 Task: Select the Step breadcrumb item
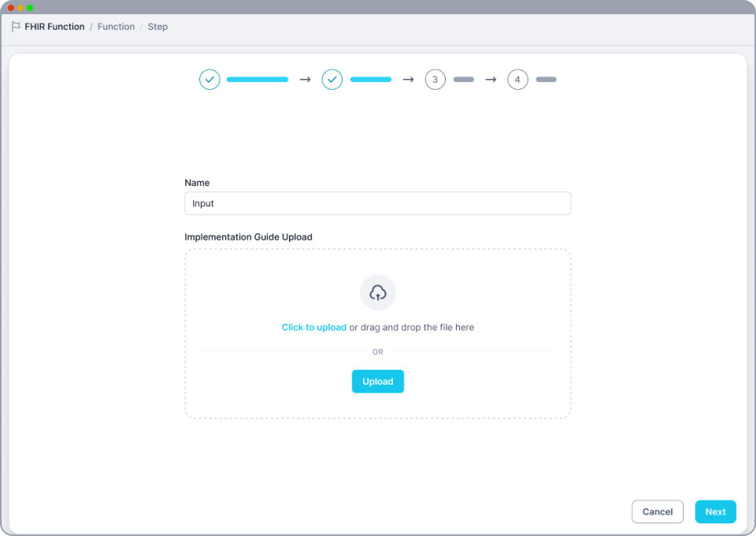pos(157,27)
